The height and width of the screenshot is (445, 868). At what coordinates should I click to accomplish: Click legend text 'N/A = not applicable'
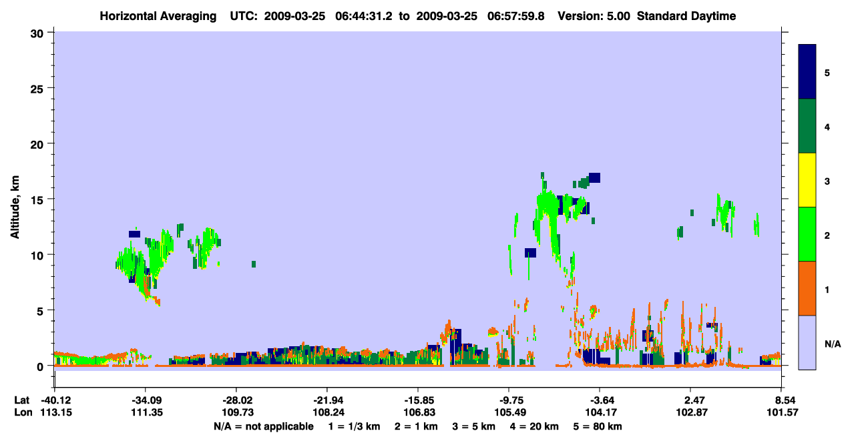263,426
